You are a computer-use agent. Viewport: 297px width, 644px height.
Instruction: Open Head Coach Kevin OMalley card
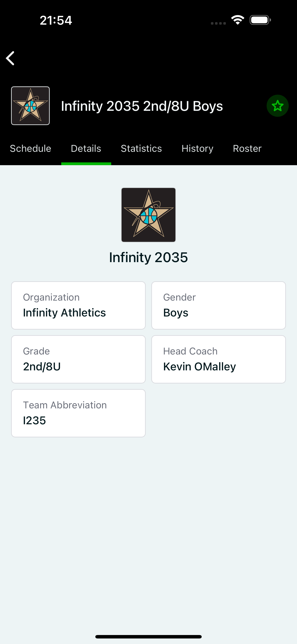tap(218, 359)
